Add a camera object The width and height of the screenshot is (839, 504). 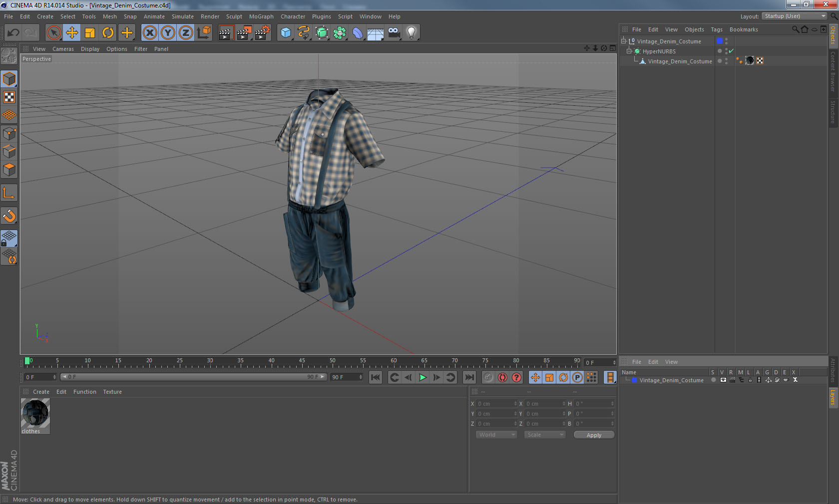[x=394, y=33]
